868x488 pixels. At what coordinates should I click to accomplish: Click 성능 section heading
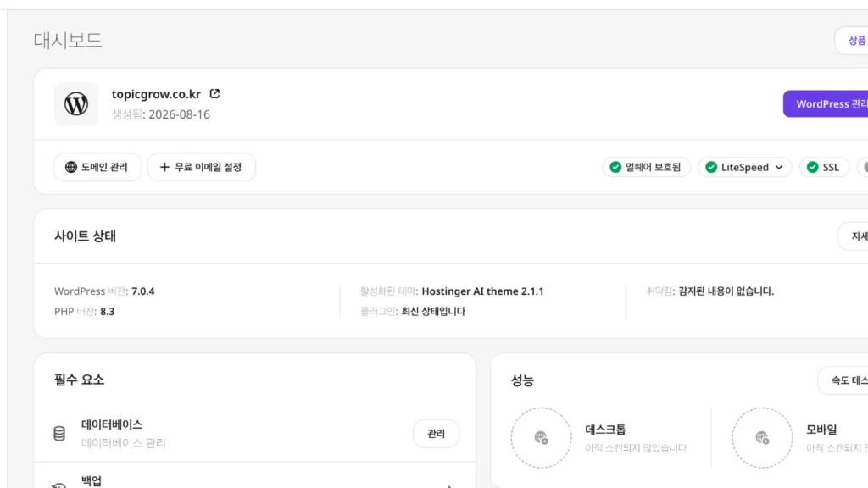coord(522,380)
